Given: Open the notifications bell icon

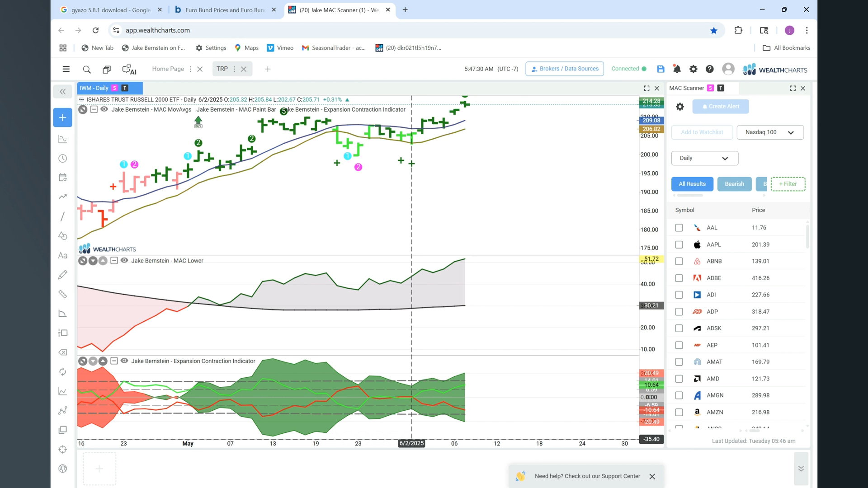Looking at the screenshot, I should tap(677, 69).
